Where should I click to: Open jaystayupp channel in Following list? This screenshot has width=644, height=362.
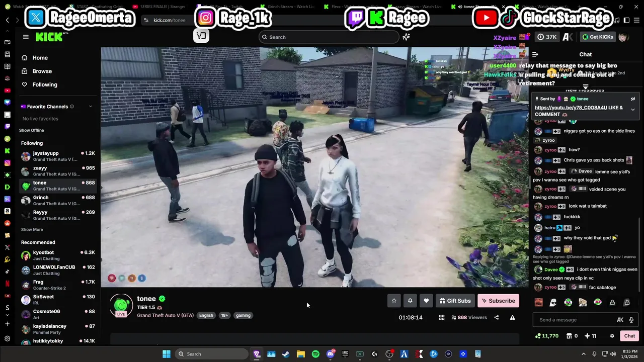(x=58, y=156)
